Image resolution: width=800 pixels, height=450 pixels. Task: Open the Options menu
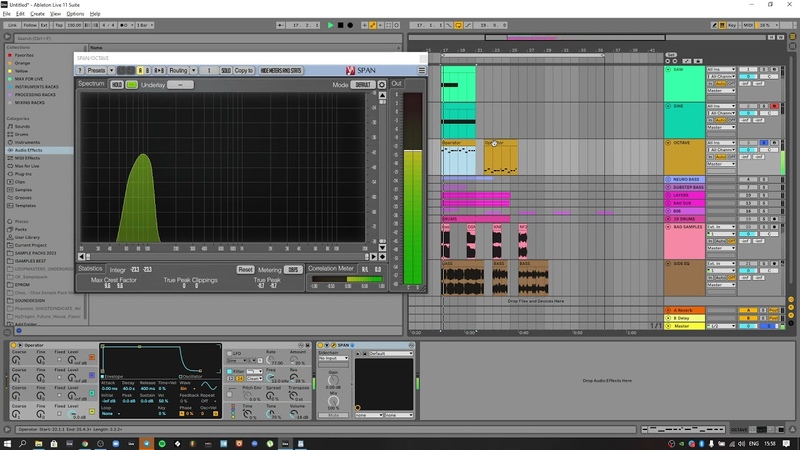75,14
